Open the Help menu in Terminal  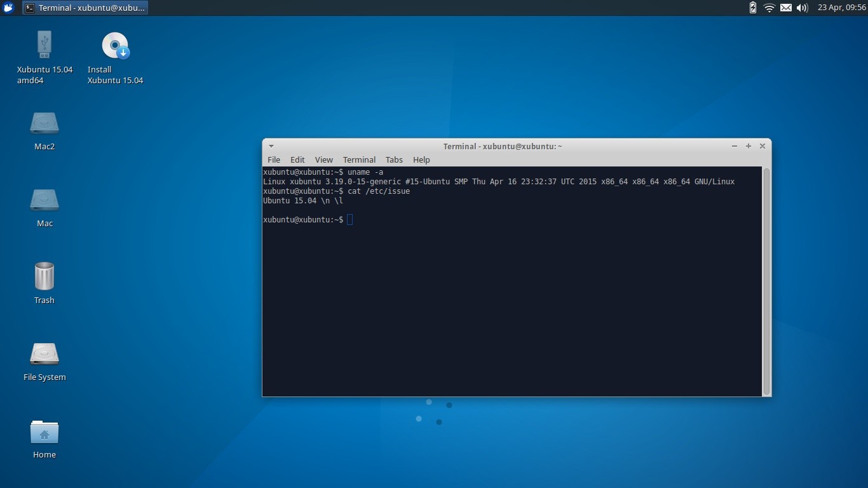[421, 159]
